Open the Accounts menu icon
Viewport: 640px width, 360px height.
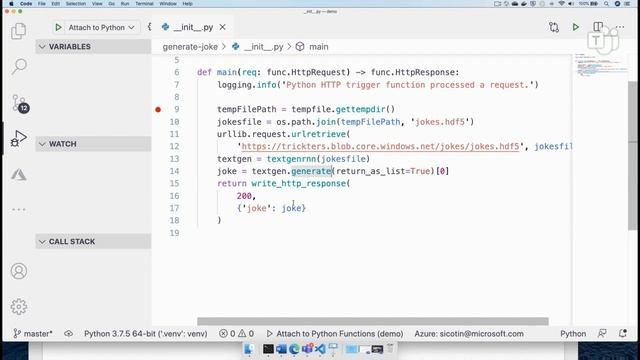(19, 271)
